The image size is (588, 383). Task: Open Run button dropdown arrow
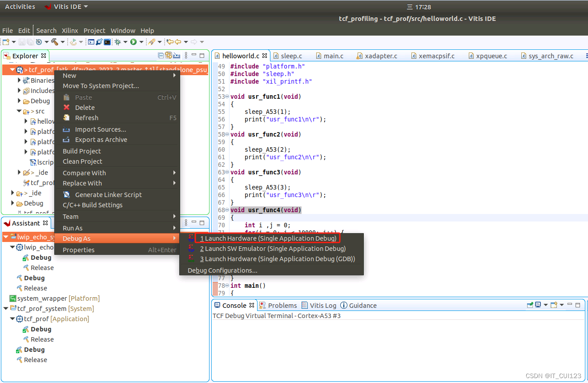coord(141,42)
